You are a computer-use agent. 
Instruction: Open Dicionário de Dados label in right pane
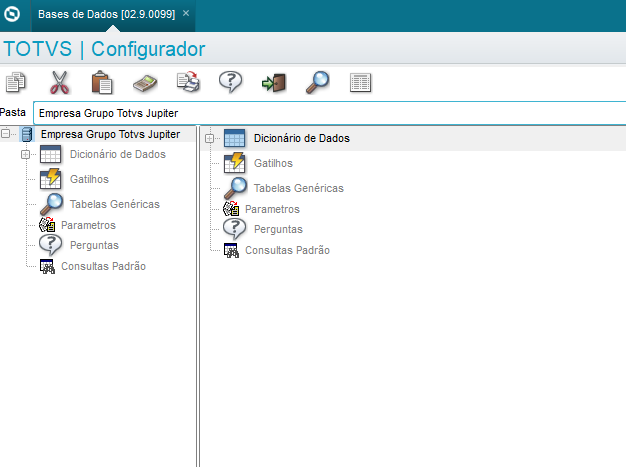[x=302, y=139]
